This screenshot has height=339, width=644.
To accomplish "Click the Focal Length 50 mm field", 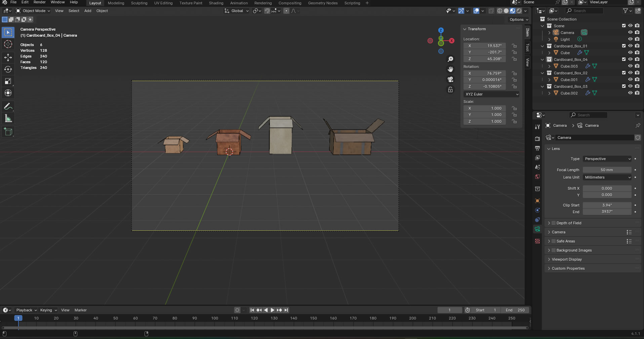I will (x=607, y=170).
